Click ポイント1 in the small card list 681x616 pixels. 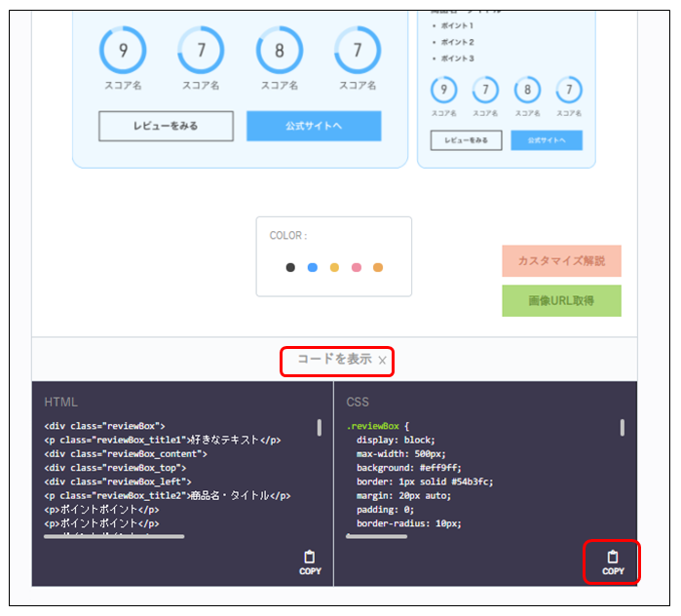coord(457,25)
